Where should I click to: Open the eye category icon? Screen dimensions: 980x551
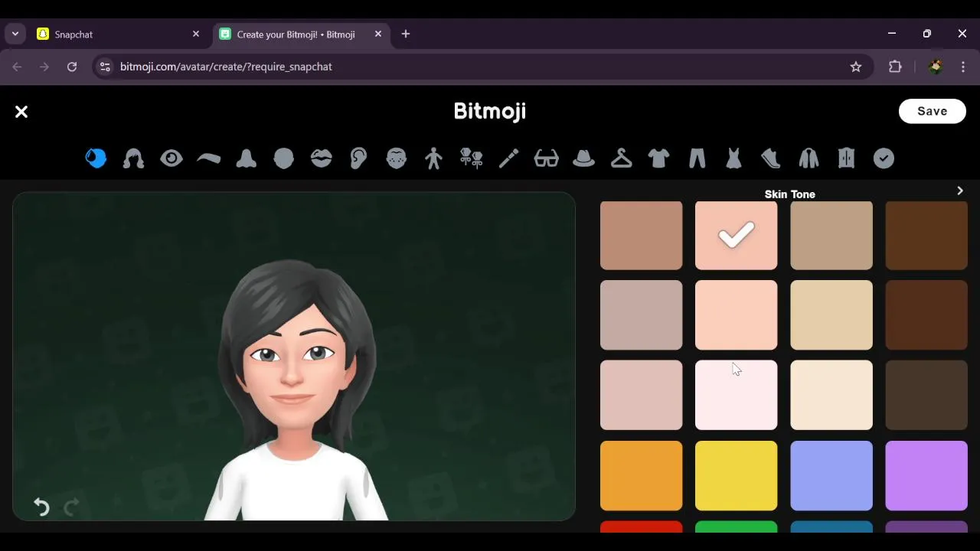(x=171, y=158)
